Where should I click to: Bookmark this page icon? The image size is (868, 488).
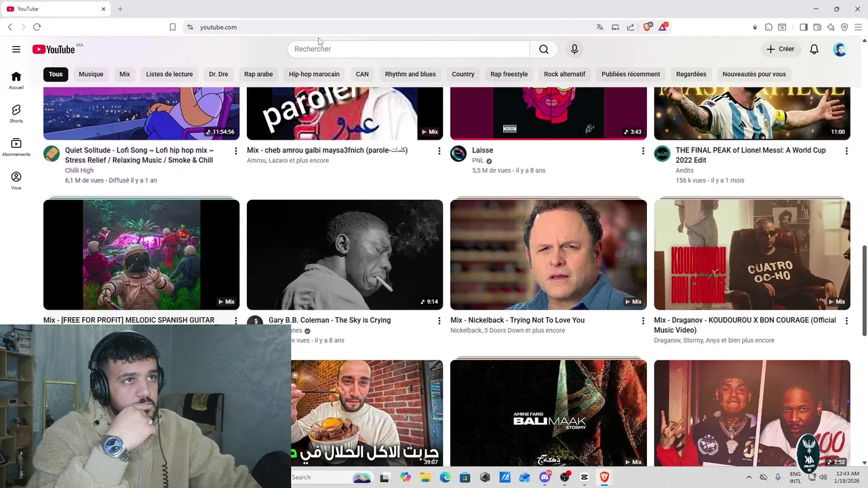tap(172, 27)
